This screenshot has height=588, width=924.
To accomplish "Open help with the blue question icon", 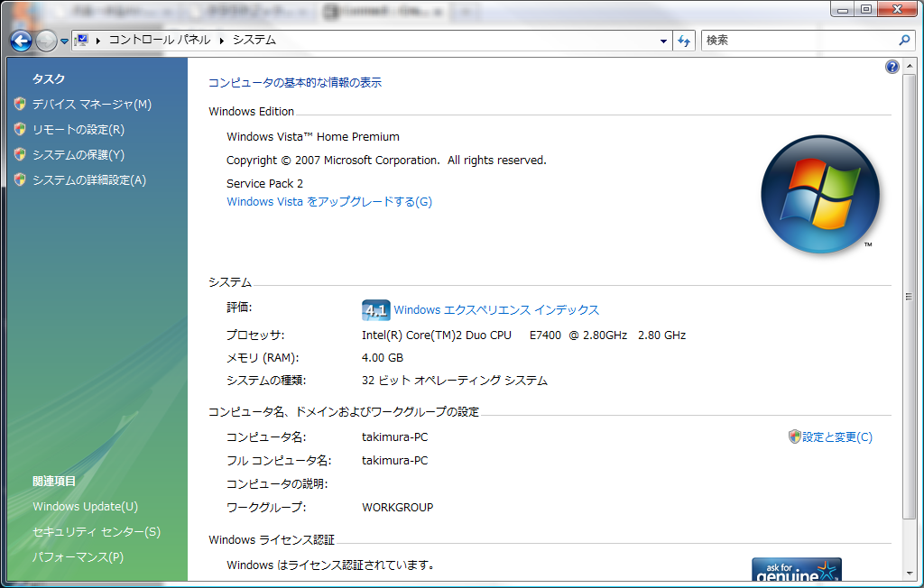I will pyautogui.click(x=892, y=67).
